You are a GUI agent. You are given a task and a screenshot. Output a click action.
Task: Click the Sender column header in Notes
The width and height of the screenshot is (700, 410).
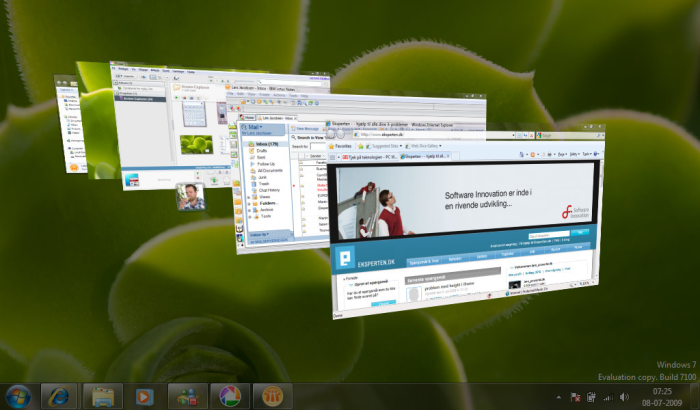point(316,156)
